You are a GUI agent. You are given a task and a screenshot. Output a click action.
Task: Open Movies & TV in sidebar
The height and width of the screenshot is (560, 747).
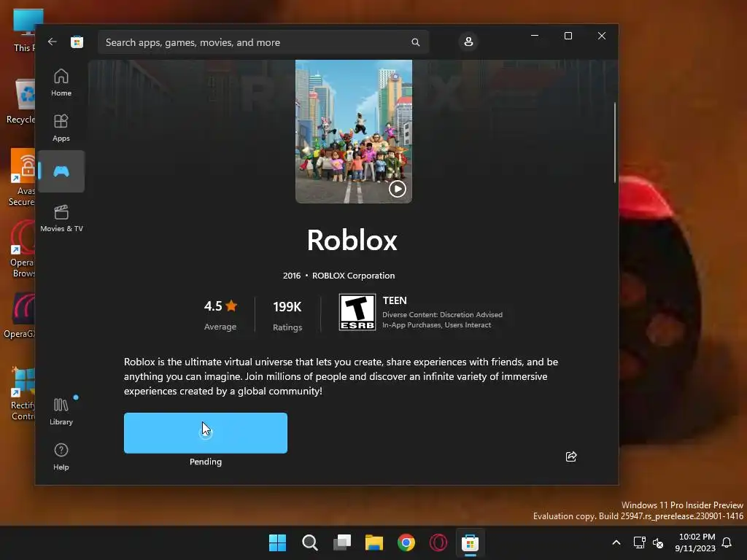(x=61, y=218)
